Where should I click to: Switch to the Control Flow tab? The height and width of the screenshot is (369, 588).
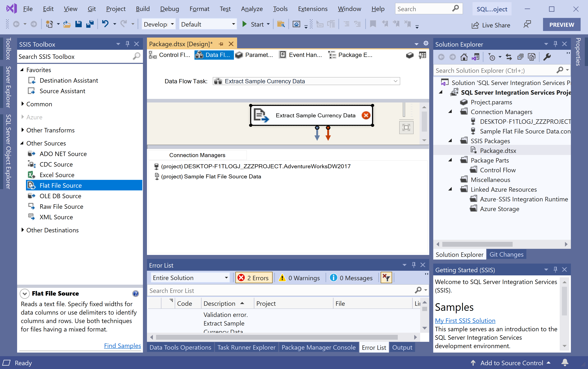click(170, 55)
